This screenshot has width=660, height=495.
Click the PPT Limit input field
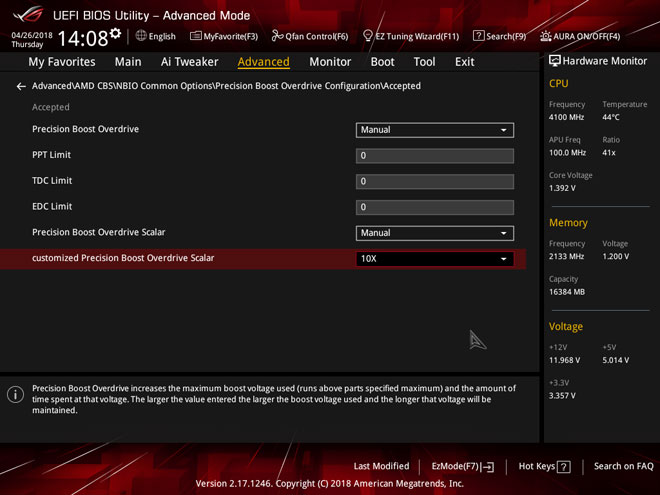(x=434, y=156)
